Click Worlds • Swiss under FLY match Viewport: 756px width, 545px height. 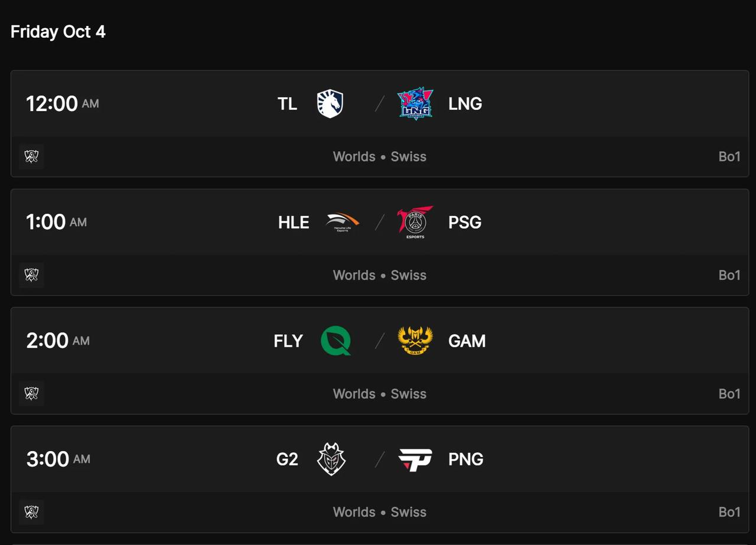(x=380, y=394)
